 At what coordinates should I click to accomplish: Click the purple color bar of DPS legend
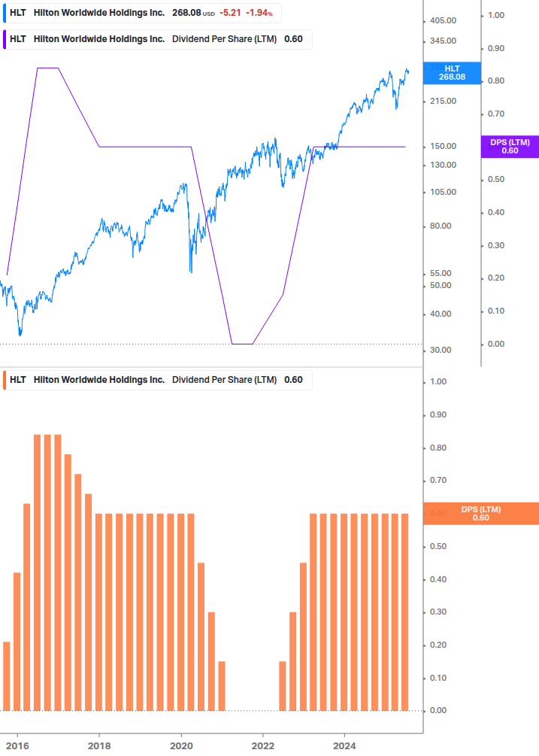click(5, 40)
